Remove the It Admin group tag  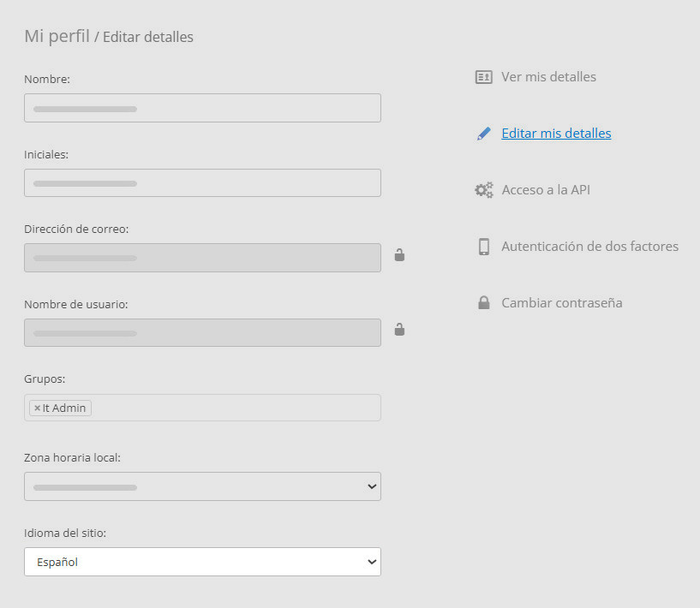(x=38, y=408)
